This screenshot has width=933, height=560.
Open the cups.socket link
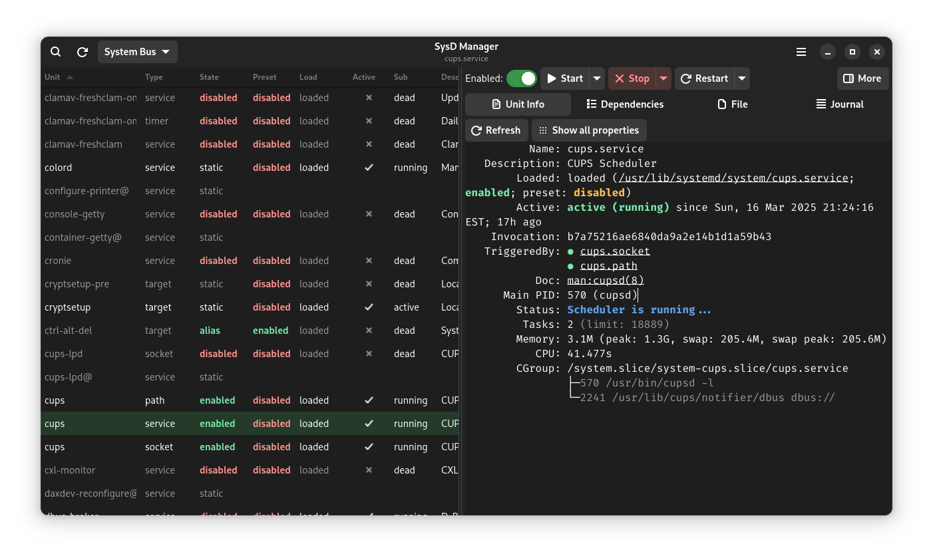(615, 251)
